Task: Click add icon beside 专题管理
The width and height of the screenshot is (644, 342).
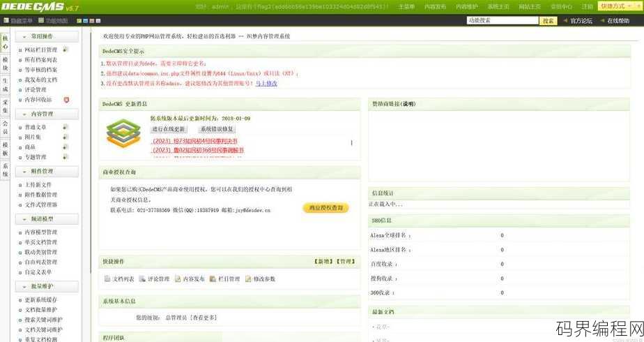Action: [x=66, y=156]
